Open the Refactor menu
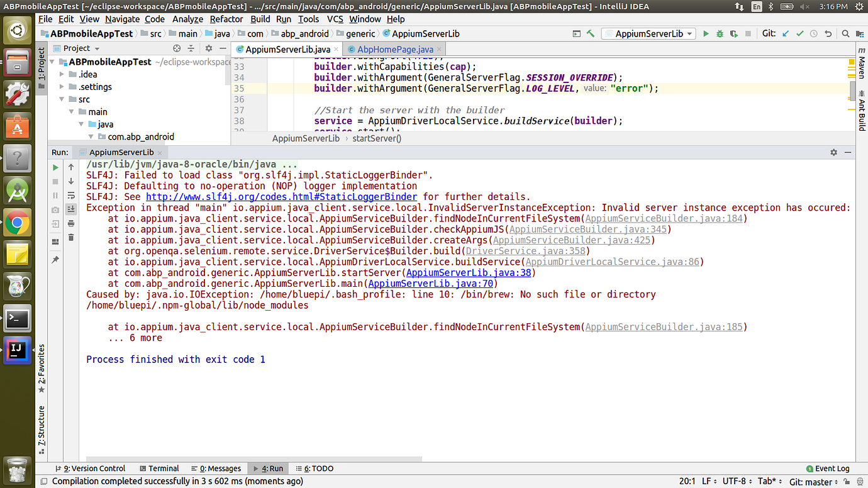The image size is (868, 488). (x=226, y=19)
